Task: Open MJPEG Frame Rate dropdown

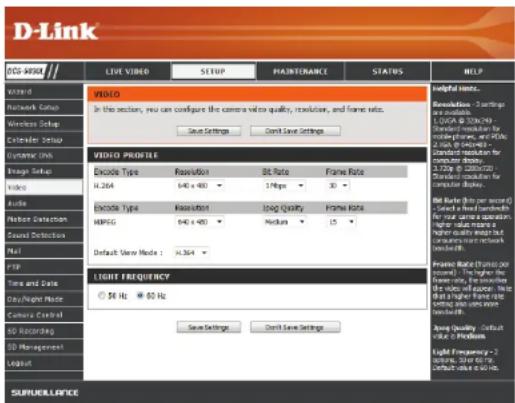Action: click(341, 222)
